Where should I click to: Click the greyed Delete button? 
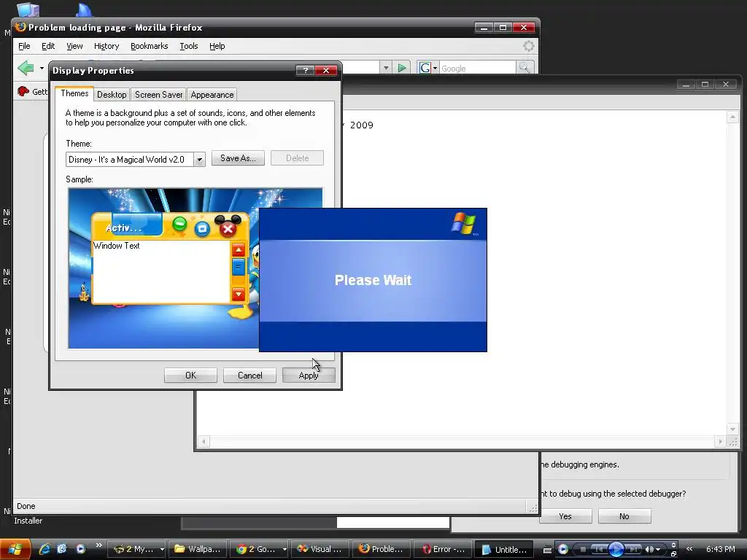(x=298, y=158)
